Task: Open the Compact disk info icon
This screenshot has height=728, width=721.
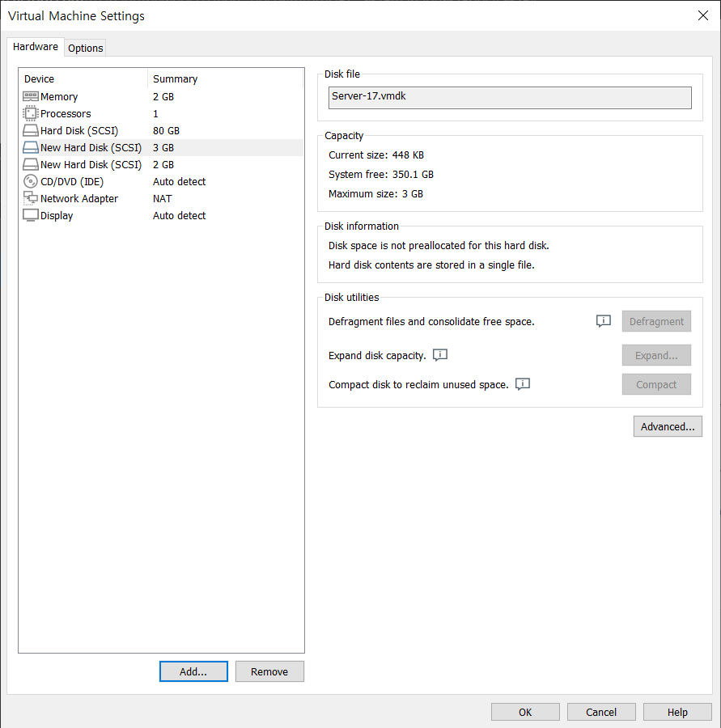Action: tap(523, 384)
